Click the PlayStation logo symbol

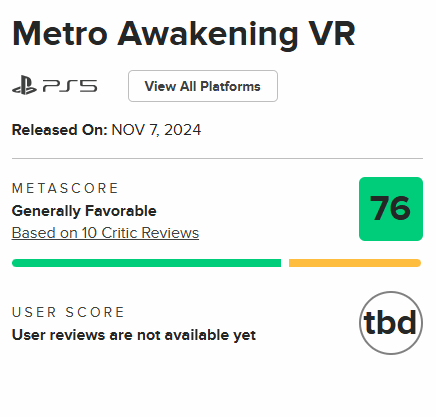[24, 85]
